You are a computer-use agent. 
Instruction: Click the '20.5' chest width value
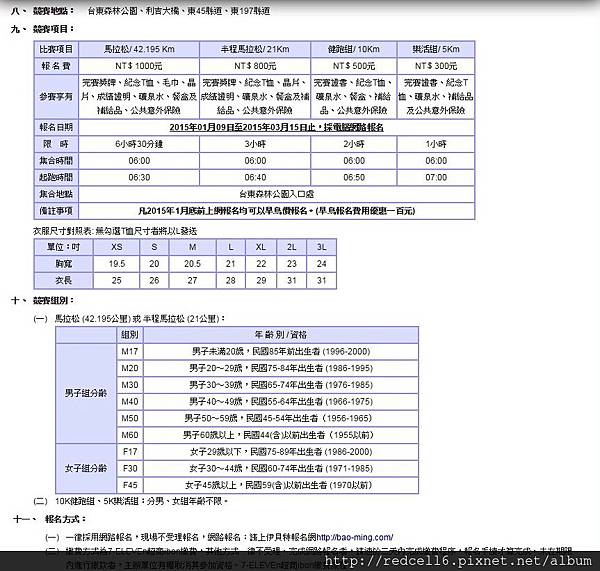(x=192, y=264)
